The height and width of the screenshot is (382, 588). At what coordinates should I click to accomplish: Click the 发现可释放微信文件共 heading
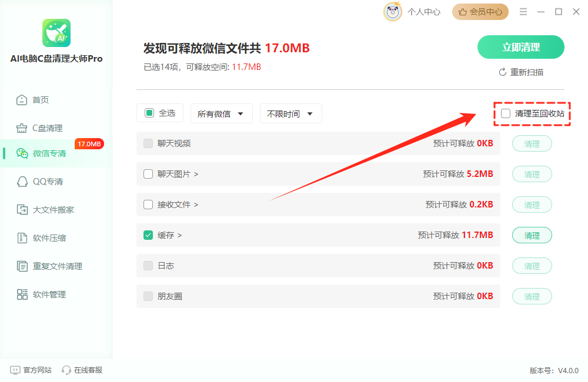(202, 48)
